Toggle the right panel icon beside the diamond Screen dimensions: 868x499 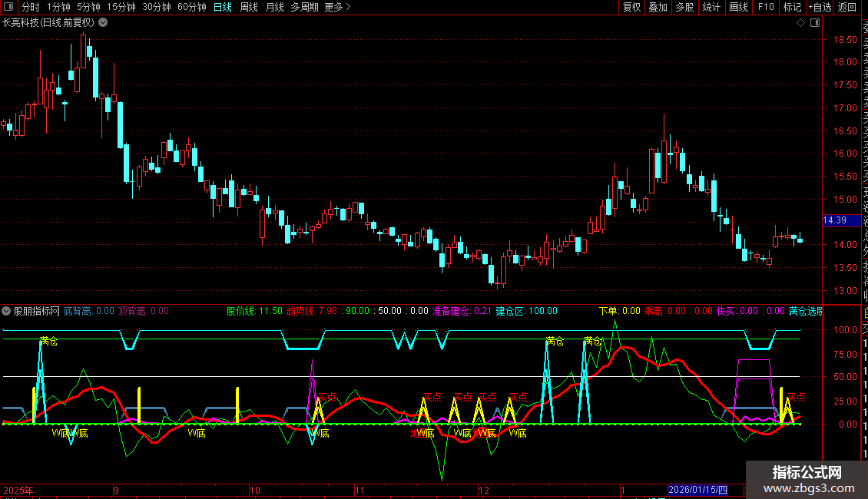point(815,23)
